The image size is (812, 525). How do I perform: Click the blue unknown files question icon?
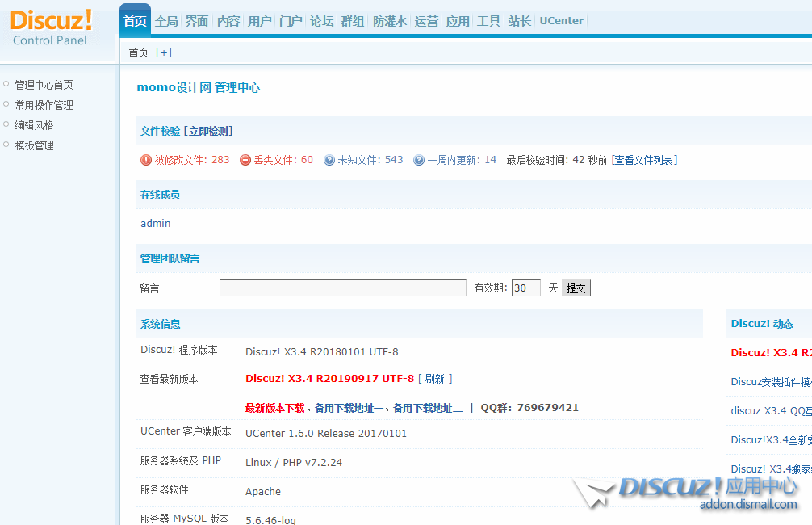pos(329,160)
